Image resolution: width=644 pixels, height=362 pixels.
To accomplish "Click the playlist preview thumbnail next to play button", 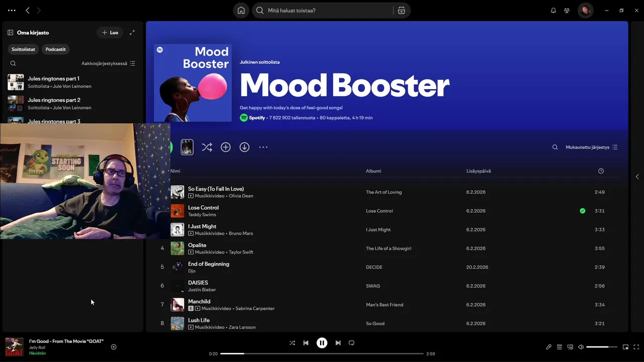I will [x=187, y=147].
